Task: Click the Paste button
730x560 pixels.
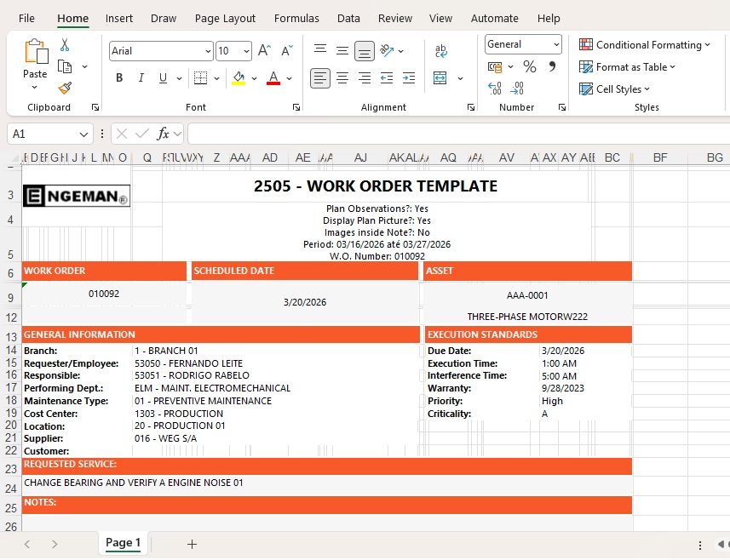Action: [x=36, y=60]
